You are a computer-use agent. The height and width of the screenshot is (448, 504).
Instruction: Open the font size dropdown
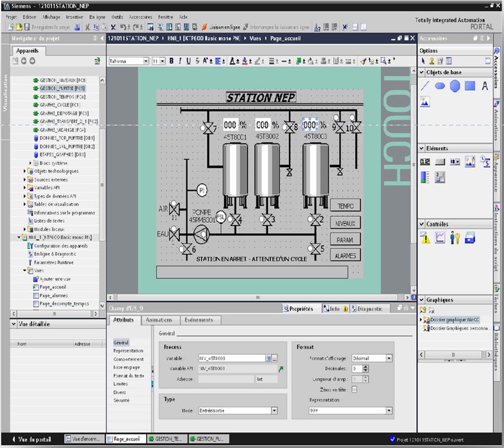[163, 61]
